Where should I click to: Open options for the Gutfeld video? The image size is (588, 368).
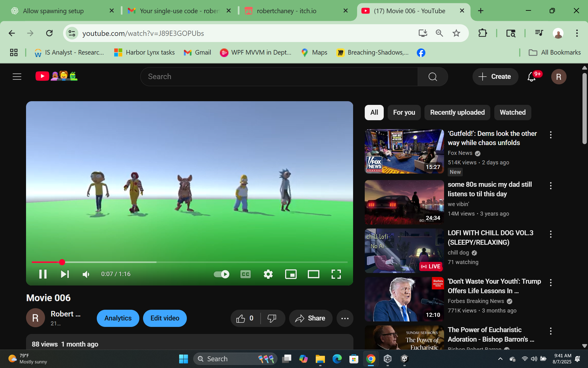[x=551, y=135]
